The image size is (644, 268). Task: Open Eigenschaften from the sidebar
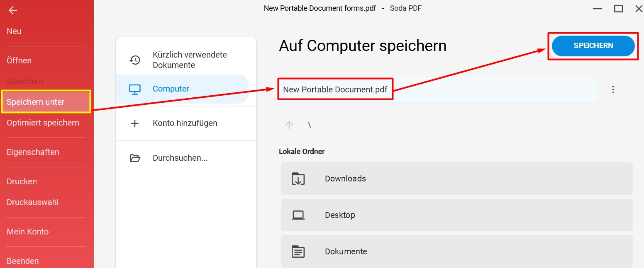[33, 152]
